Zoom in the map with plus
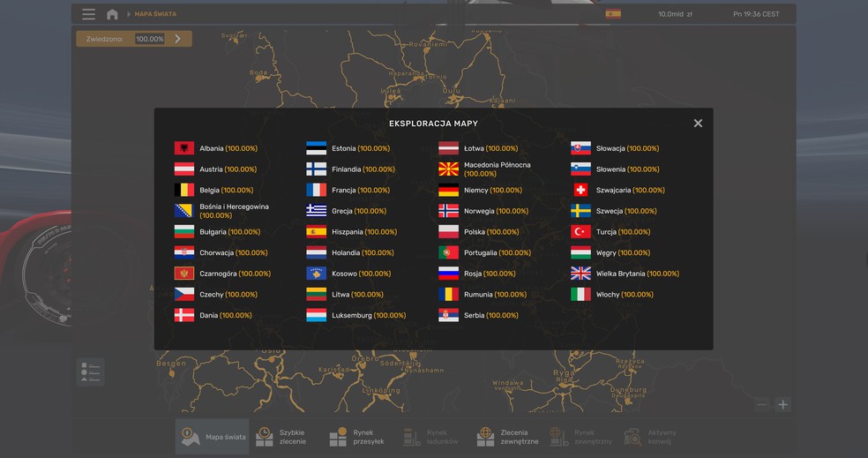The width and height of the screenshot is (868, 458). pos(782,405)
